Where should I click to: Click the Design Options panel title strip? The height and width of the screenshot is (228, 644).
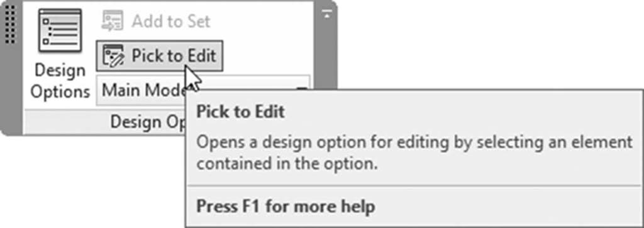(x=105, y=122)
